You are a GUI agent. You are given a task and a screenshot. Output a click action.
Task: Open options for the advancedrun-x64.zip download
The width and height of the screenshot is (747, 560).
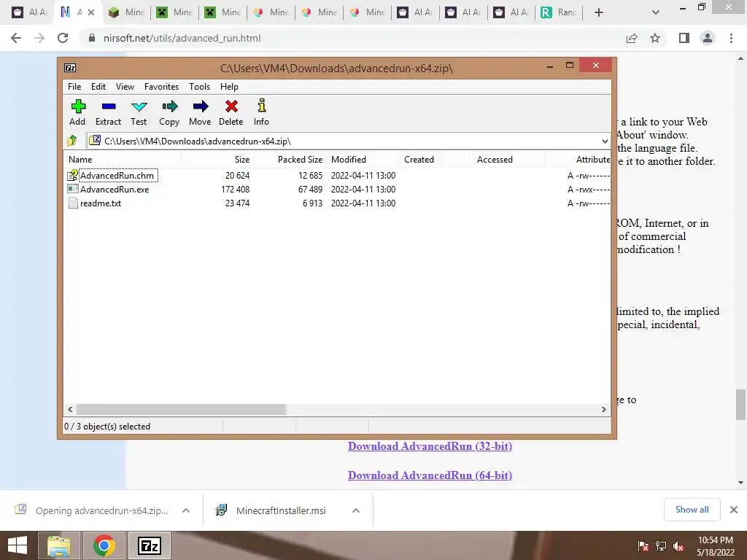[186, 510]
